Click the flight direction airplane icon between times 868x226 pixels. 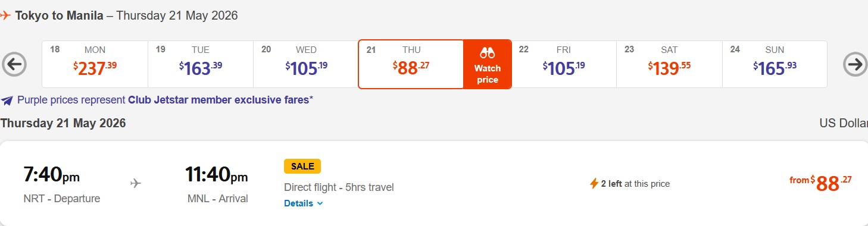coord(136,183)
